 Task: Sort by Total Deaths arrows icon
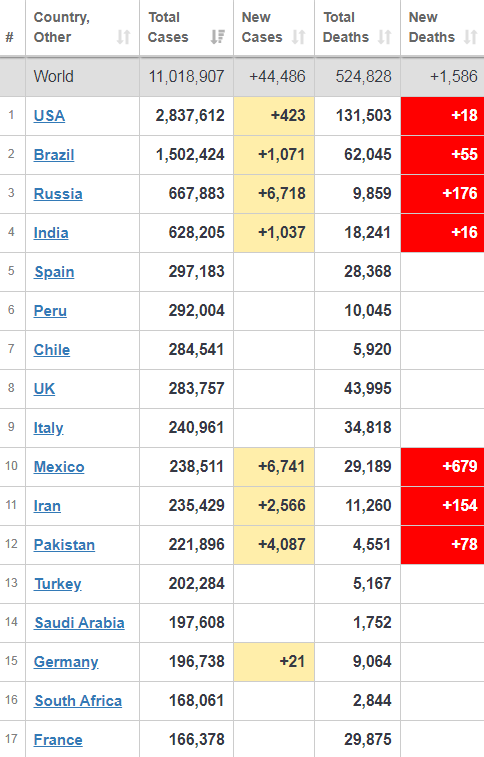(x=385, y=37)
